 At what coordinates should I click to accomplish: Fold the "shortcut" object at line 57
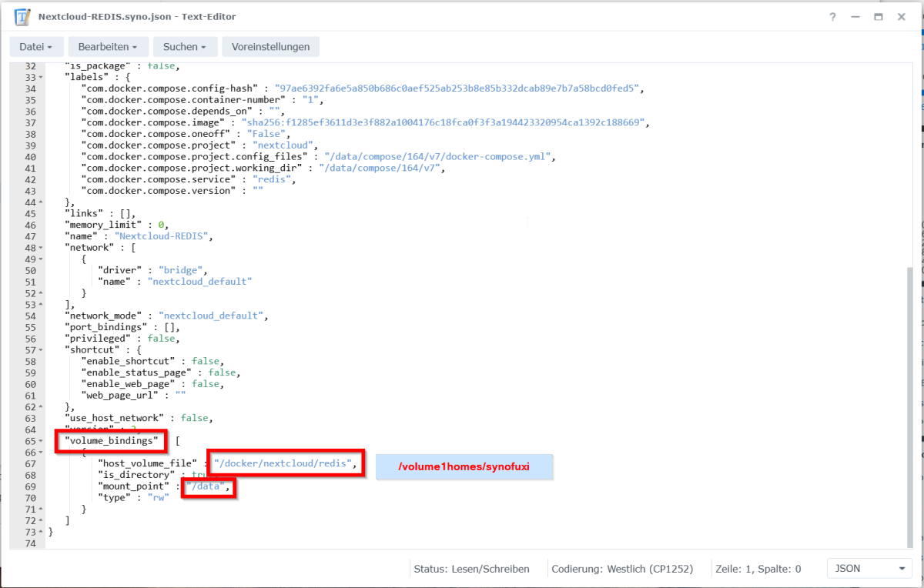(x=40, y=350)
